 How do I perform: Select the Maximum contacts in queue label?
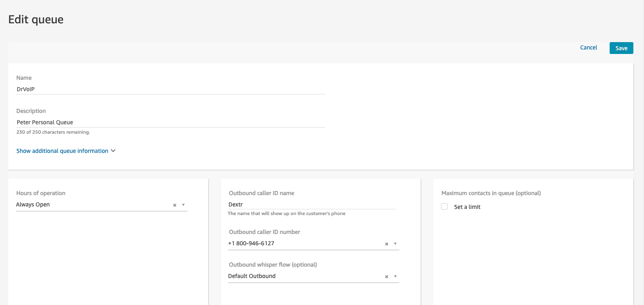[x=491, y=193]
